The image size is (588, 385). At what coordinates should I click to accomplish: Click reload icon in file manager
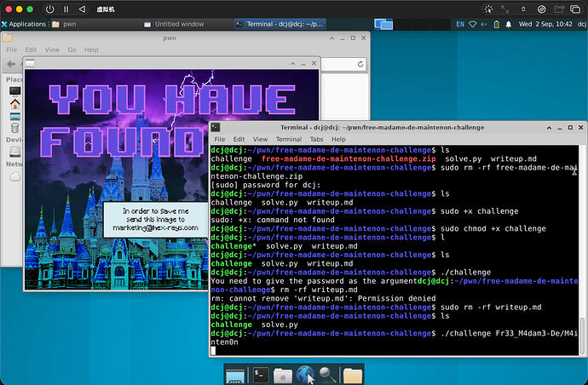pyautogui.click(x=360, y=64)
